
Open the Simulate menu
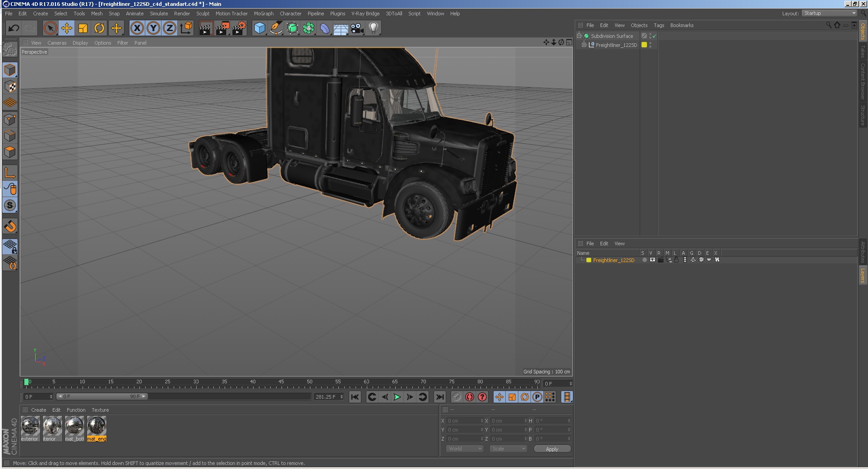tap(159, 14)
